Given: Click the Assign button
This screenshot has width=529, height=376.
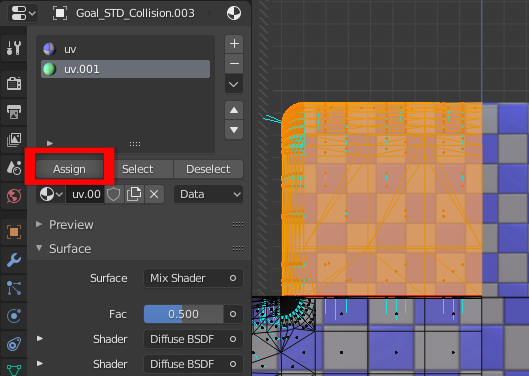Looking at the screenshot, I should click(69, 169).
